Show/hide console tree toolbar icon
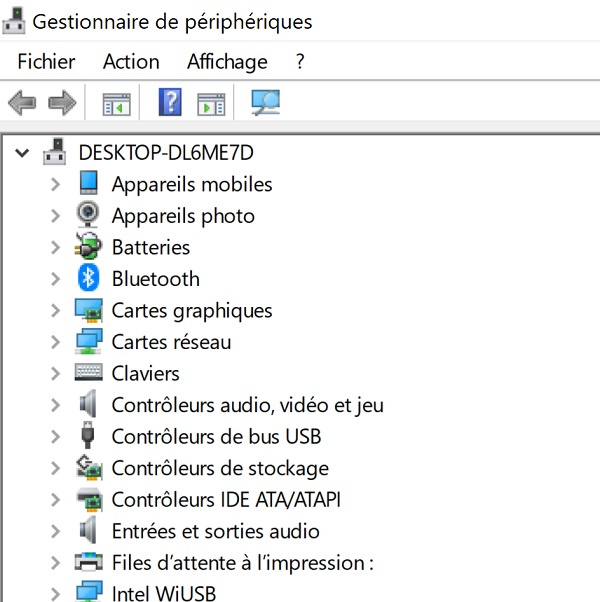 pos(117,104)
